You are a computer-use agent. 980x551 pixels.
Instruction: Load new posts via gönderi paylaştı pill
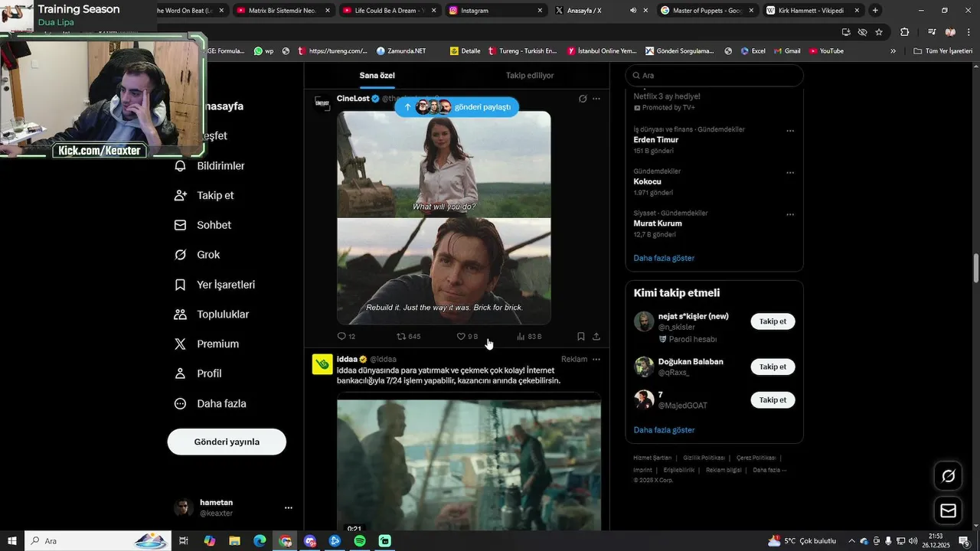point(457,107)
